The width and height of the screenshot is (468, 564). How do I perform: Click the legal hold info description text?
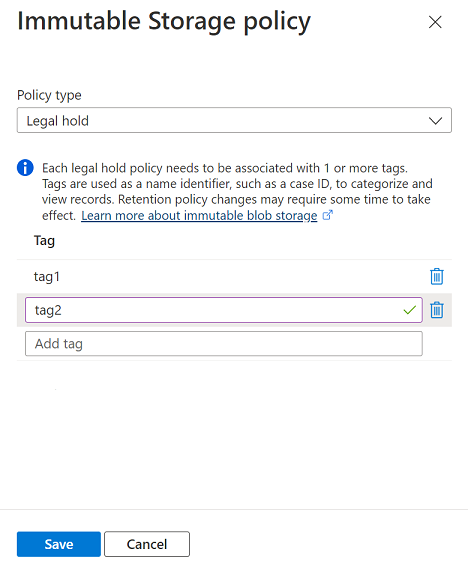[x=237, y=191]
